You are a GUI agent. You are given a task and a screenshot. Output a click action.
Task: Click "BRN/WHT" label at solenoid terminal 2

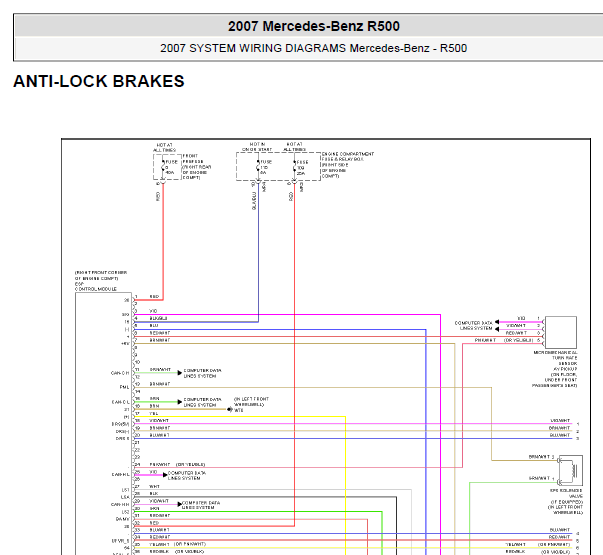(539, 457)
